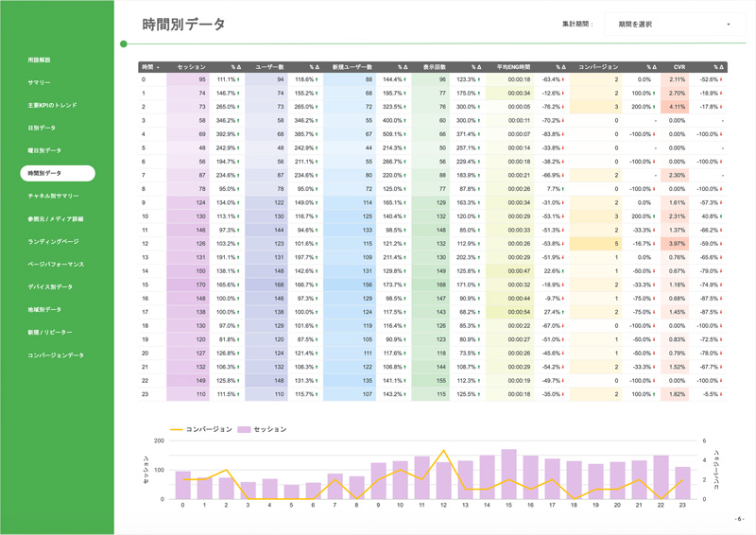
Task: Sort table by CVR column header
Action: [679, 68]
